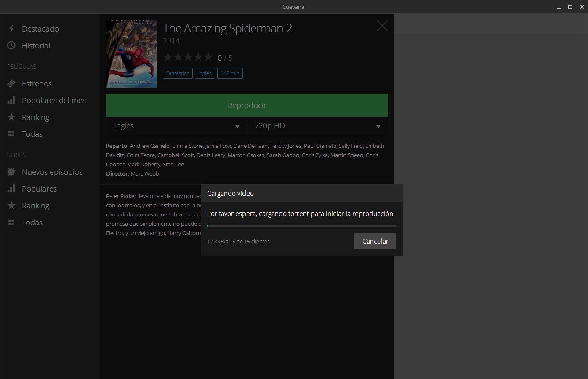The width and height of the screenshot is (588, 379).
Task: Close the movie detail panel with X
Action: click(x=382, y=26)
